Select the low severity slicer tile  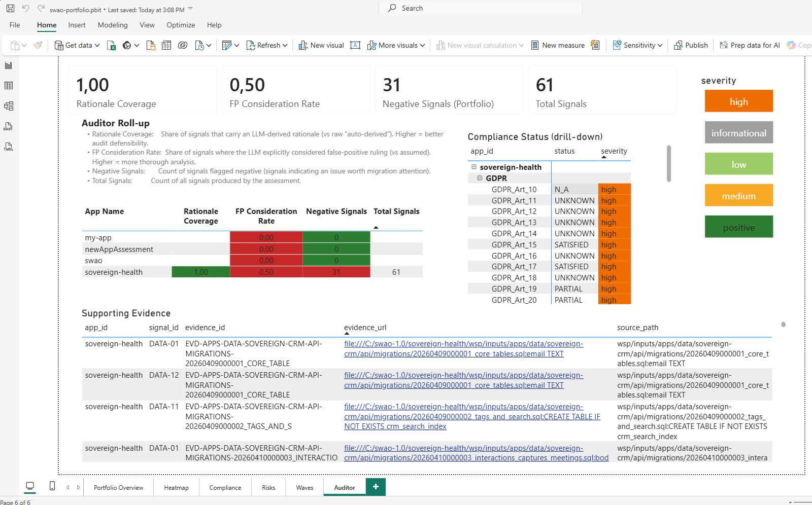[x=739, y=164]
